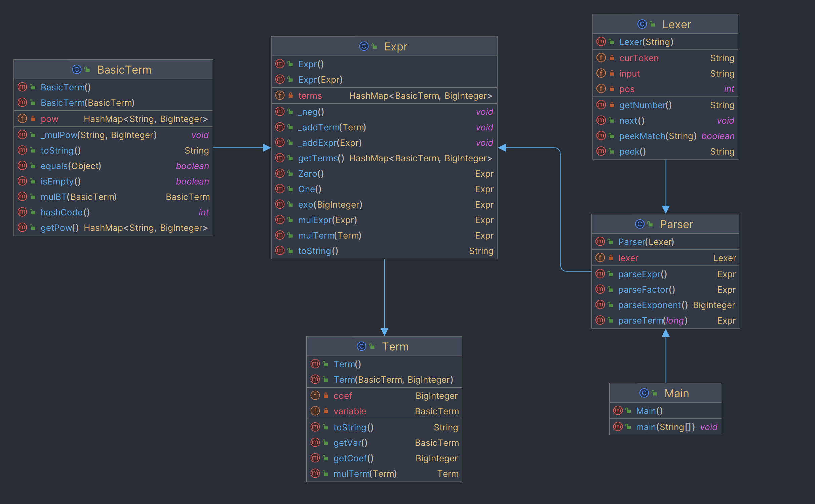The height and width of the screenshot is (504, 815).
Task: Click the field icon beside terms in Expr
Action: pyautogui.click(x=280, y=95)
